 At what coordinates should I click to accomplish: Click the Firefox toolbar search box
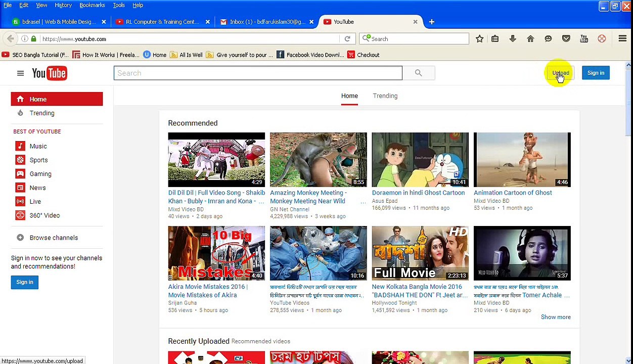pyautogui.click(x=414, y=39)
